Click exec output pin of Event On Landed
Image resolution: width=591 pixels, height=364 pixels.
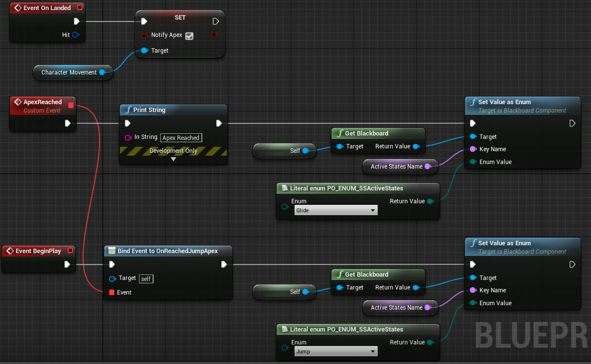(77, 21)
